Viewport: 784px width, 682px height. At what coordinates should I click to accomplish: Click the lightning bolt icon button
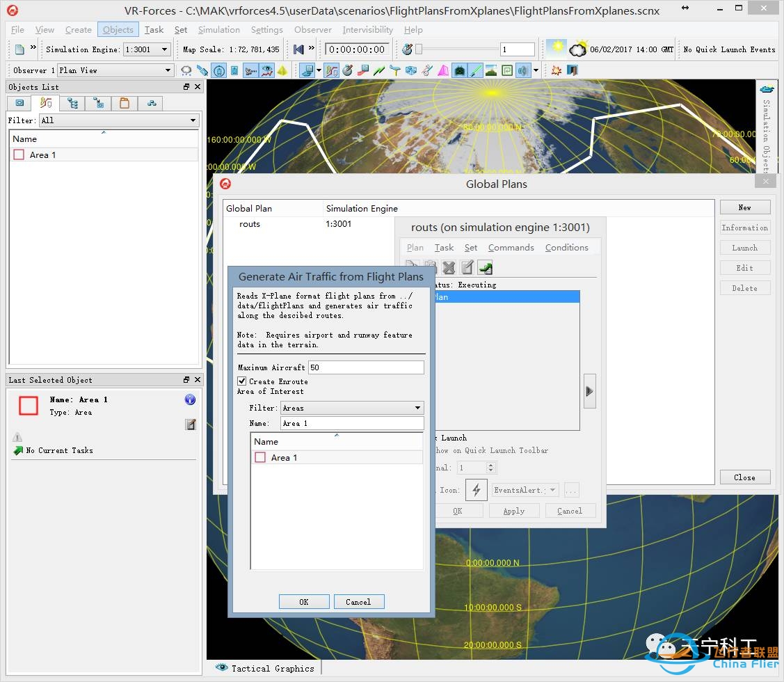(x=477, y=490)
